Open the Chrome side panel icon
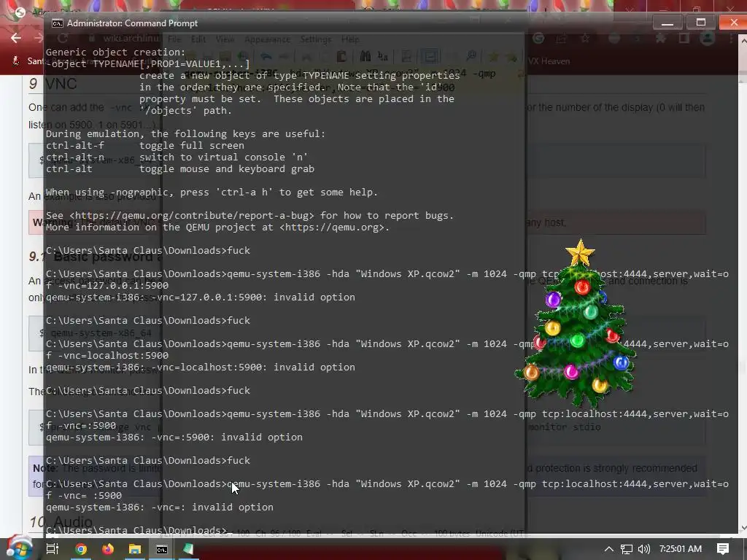The height and width of the screenshot is (560, 747). click(684, 39)
